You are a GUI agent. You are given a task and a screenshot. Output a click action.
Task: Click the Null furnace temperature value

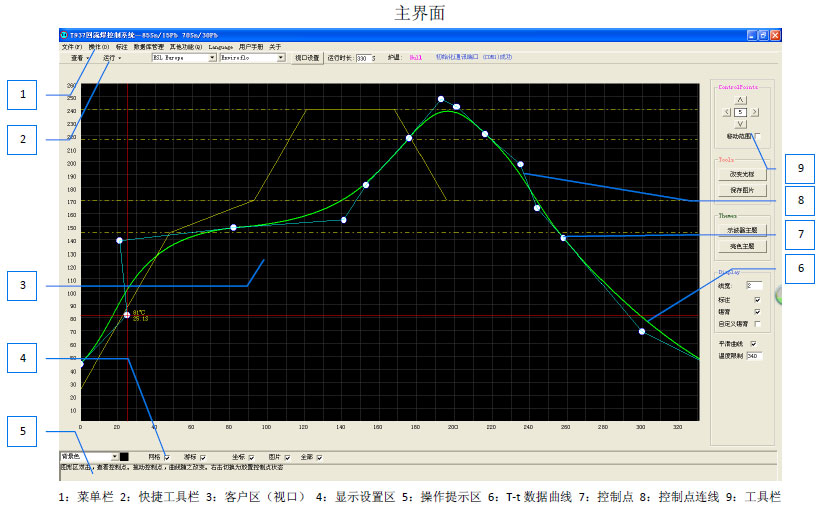point(415,58)
